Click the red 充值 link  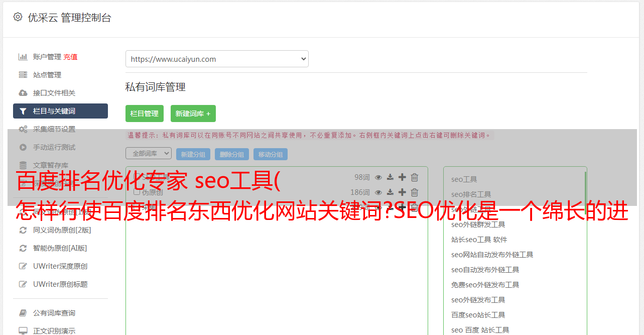point(70,57)
